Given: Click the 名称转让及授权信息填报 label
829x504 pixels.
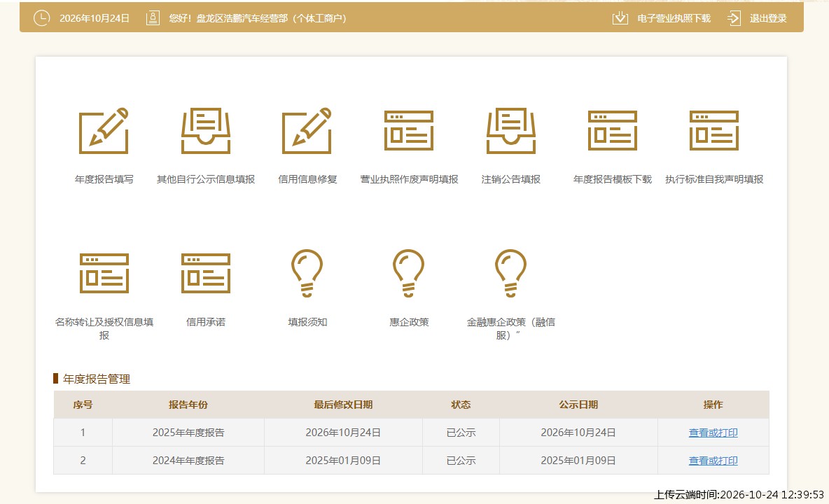Looking at the screenshot, I should pyautogui.click(x=104, y=328).
